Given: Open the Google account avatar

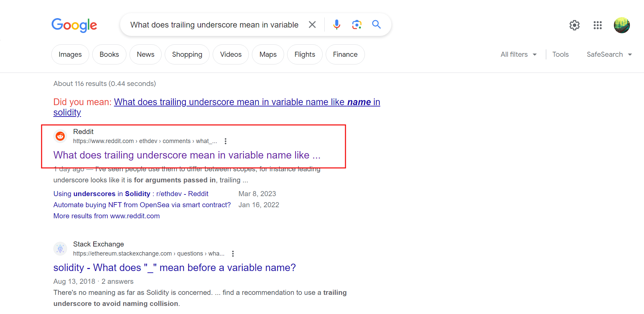Looking at the screenshot, I should click(x=622, y=25).
